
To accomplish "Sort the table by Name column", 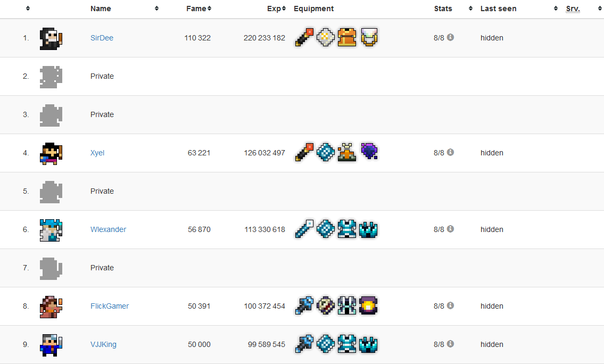I will [x=101, y=9].
